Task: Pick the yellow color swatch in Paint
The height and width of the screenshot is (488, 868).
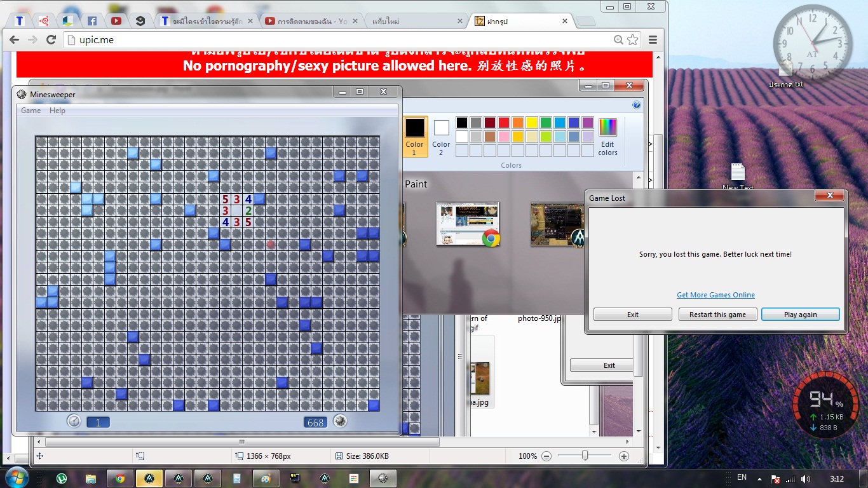Action: (x=532, y=123)
